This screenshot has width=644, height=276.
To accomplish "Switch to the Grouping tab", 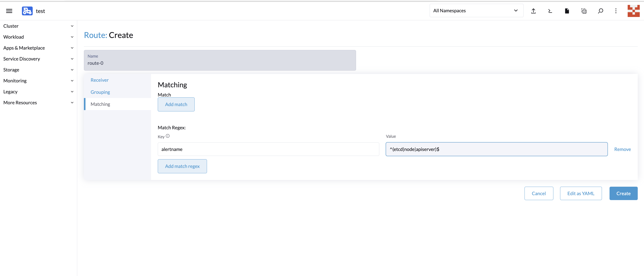I will tap(100, 92).
